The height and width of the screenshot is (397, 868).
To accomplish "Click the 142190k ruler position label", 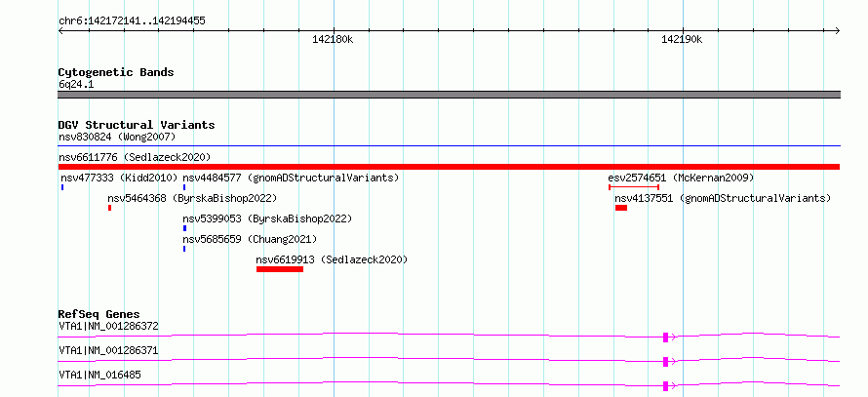I will (x=682, y=39).
